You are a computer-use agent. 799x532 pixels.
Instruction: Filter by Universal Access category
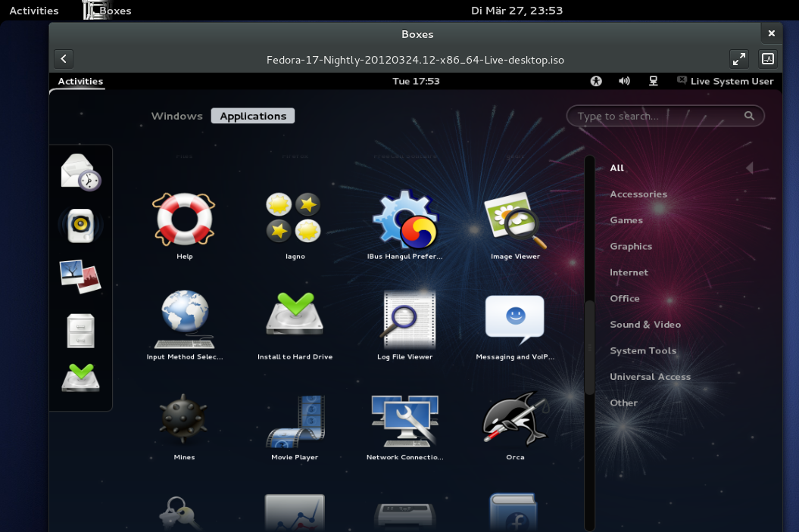click(651, 377)
